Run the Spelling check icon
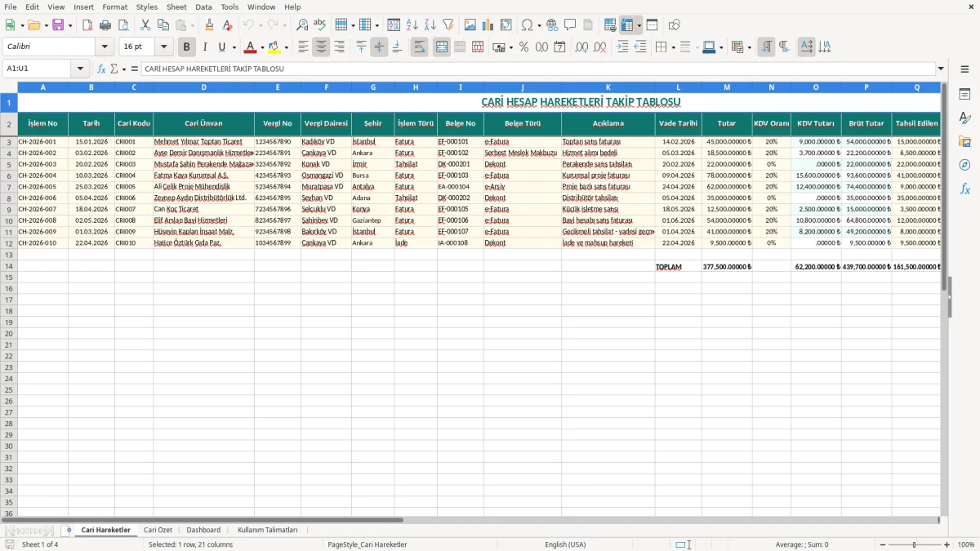 pyautogui.click(x=319, y=25)
